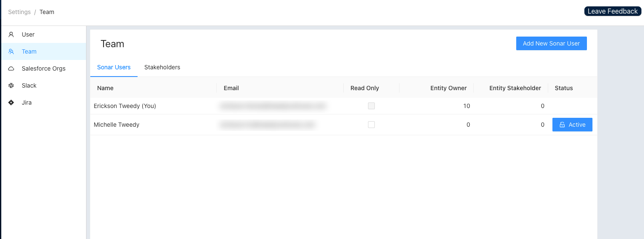Click the Team breadcrumb text
The image size is (644, 239).
pos(47,12)
